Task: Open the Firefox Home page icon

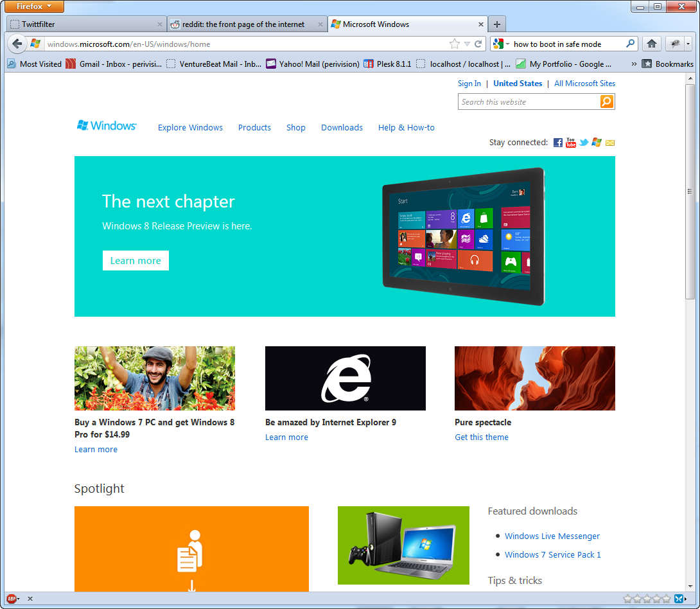Action: point(652,44)
